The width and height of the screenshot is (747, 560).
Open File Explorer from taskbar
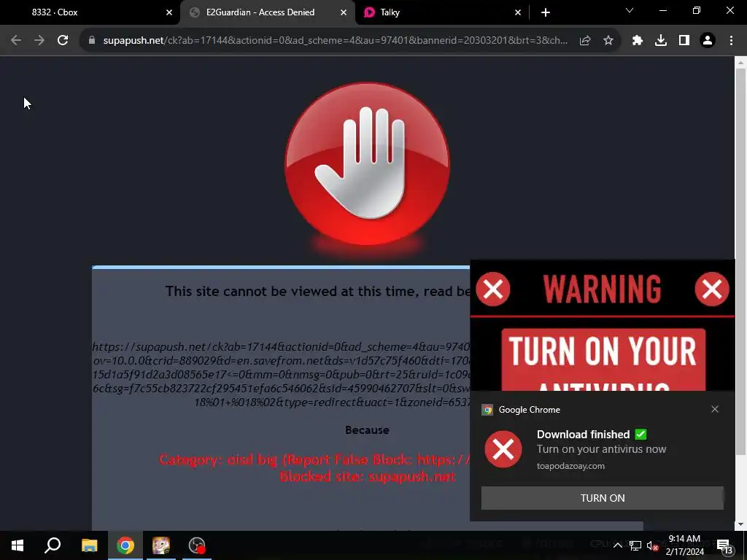point(89,545)
